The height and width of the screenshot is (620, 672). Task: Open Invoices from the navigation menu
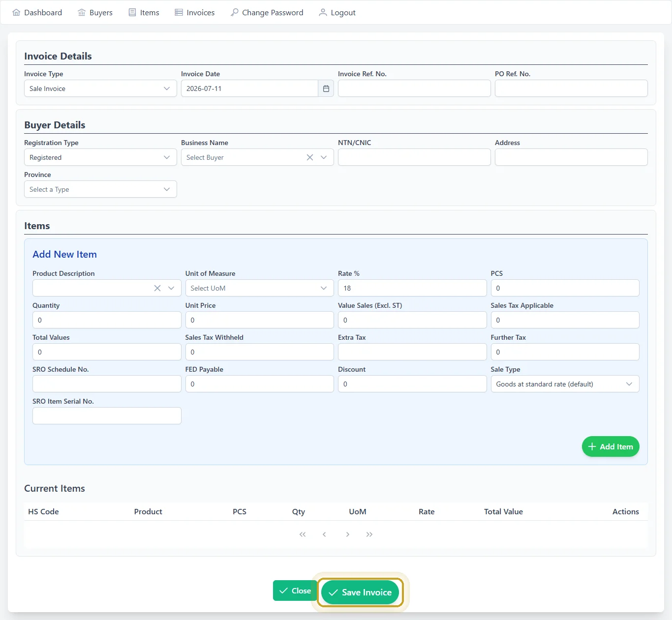point(195,12)
